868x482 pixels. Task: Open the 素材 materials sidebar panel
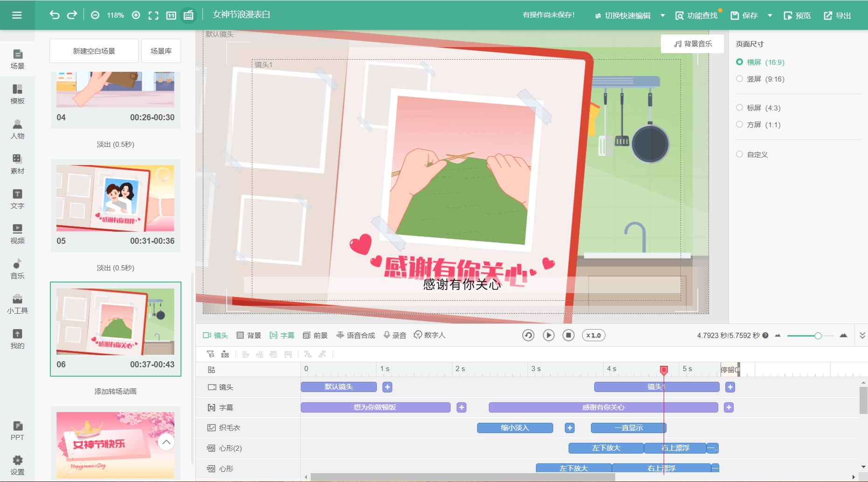[17, 164]
